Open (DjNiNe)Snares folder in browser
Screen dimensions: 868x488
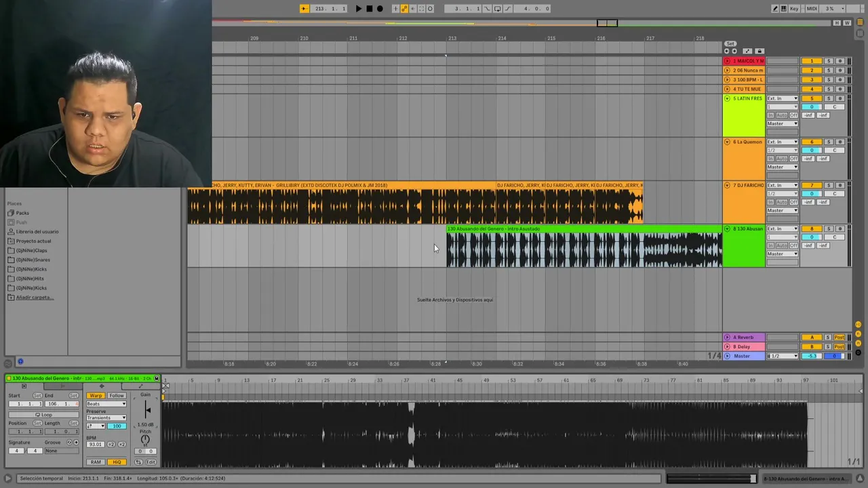[33, 260]
